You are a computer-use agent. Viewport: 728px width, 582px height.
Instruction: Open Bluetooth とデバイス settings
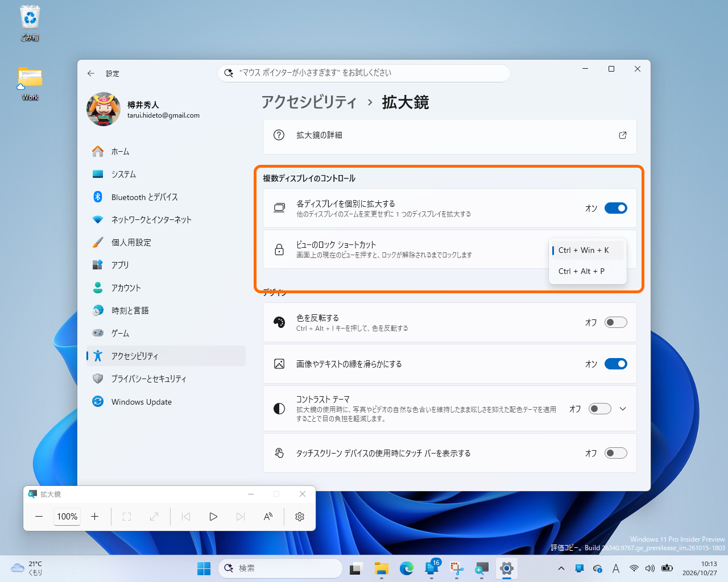tap(166, 197)
